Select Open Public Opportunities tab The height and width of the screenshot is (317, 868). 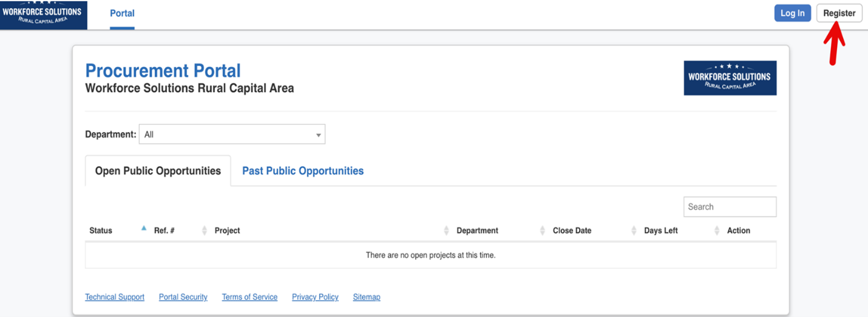pos(158,171)
